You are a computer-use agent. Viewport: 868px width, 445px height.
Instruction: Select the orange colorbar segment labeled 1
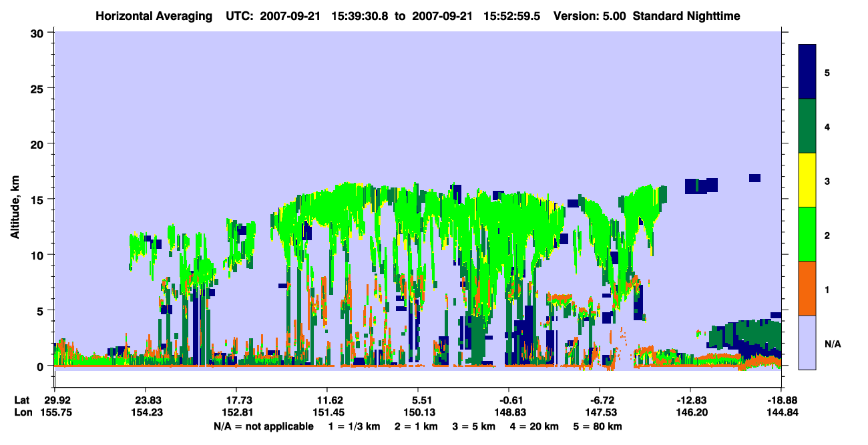[807, 288]
